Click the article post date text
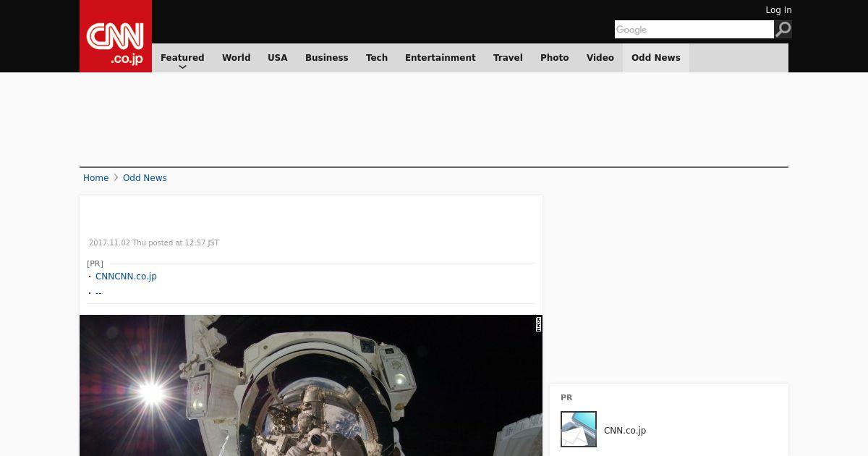This screenshot has height=456, width=868. (x=154, y=243)
